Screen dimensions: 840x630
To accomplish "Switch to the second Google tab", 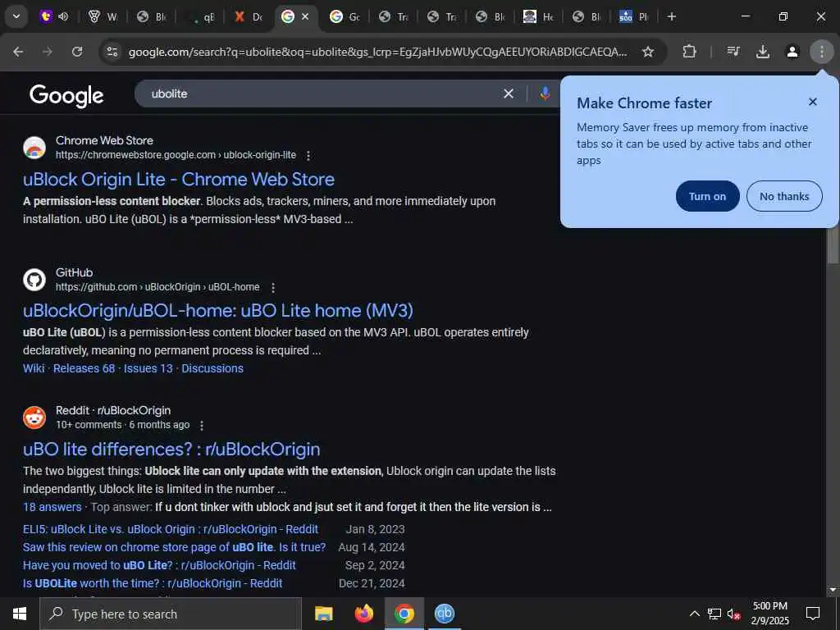I will 345,16.
